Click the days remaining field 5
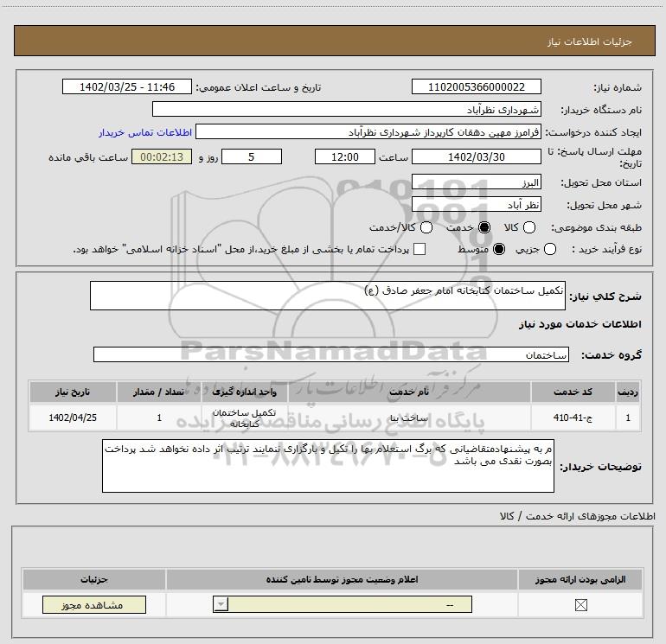The width and height of the screenshot is (666, 644). (x=252, y=156)
